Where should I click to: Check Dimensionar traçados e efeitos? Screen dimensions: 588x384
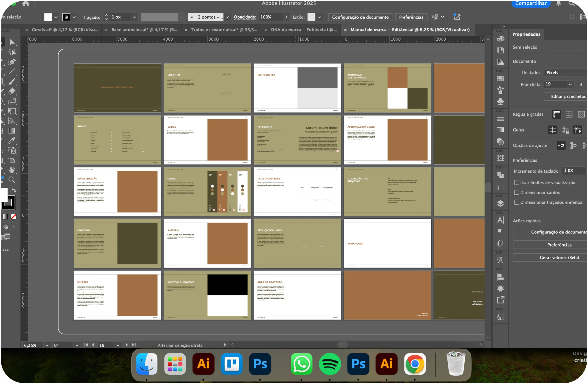[517, 202]
